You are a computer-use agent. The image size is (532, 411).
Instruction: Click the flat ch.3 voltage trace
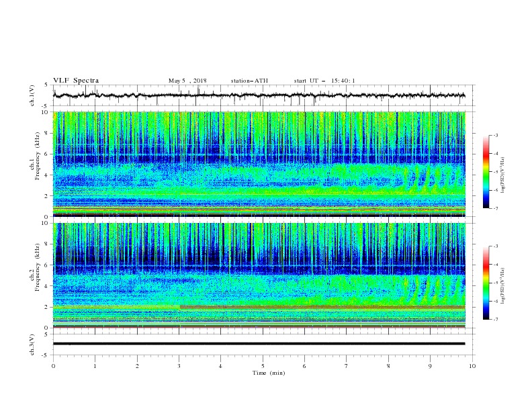pos(259,344)
